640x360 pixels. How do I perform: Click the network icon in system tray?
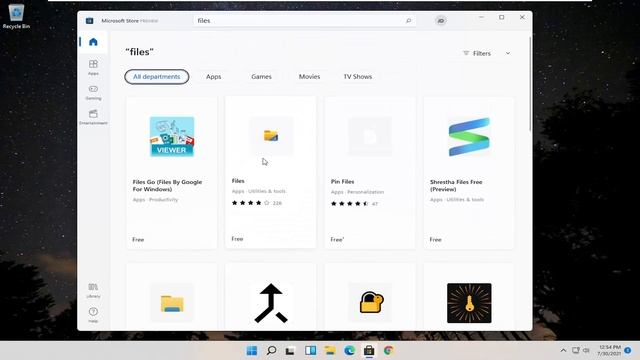[x=576, y=351]
